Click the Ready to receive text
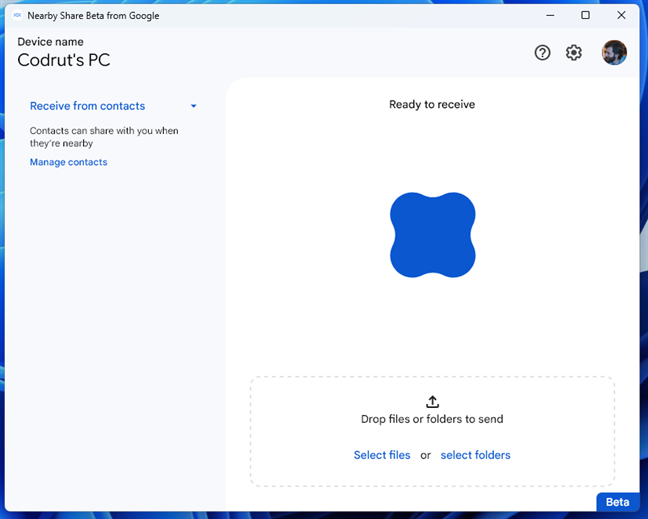 [x=432, y=104]
